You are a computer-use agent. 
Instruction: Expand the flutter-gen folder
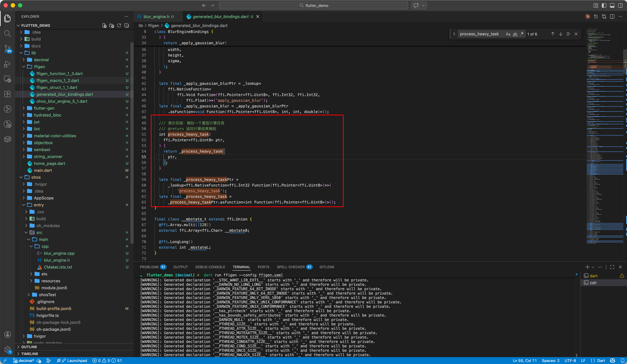tap(44, 108)
